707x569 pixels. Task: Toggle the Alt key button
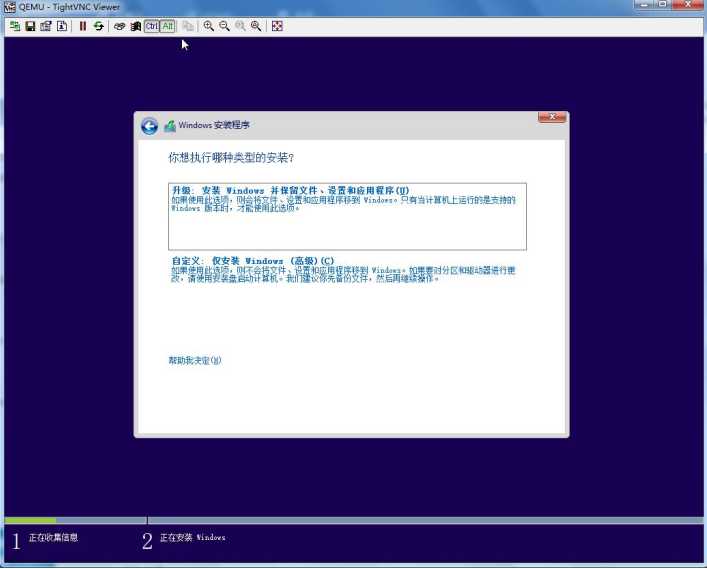point(168,26)
